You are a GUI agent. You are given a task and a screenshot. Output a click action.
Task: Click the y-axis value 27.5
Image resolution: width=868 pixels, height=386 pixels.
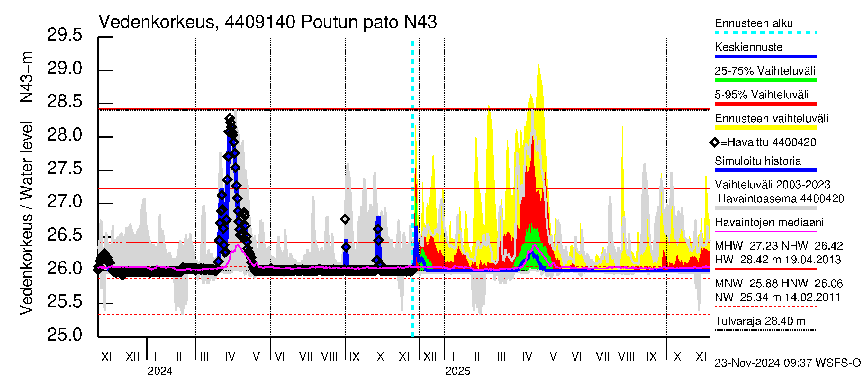tap(64, 168)
